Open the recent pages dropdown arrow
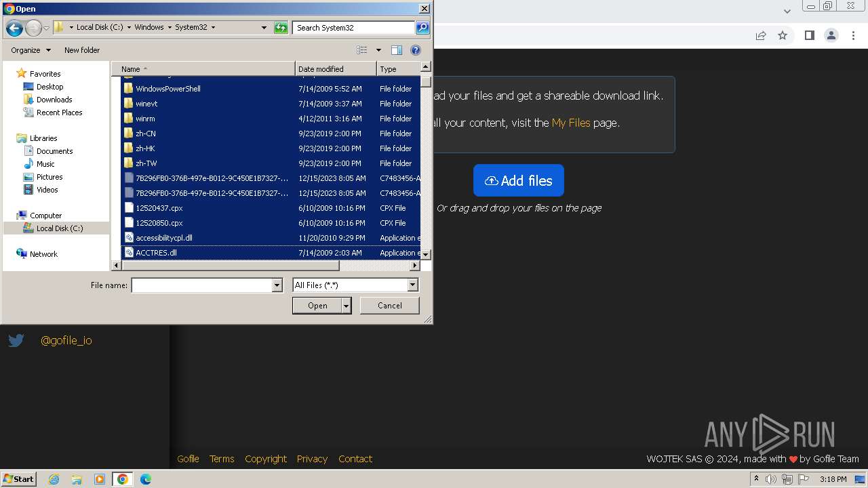 pos(47,28)
